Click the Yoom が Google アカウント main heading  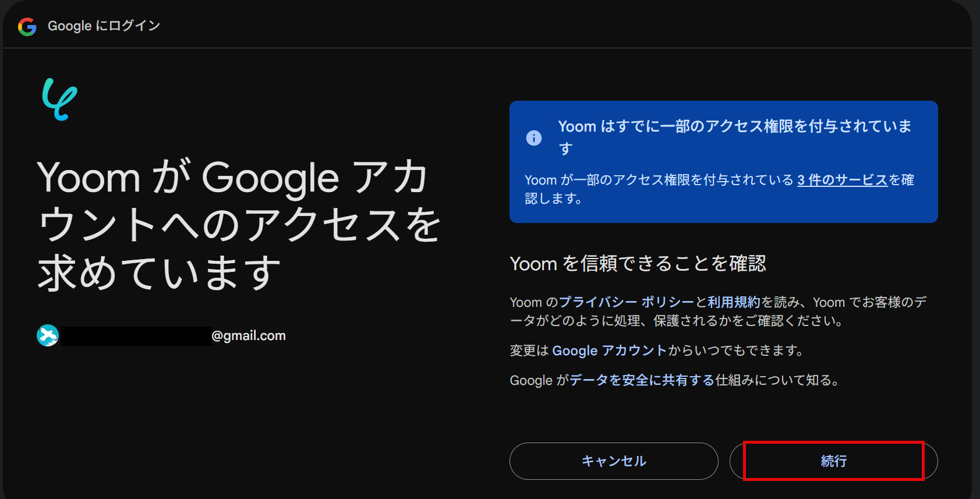(x=239, y=225)
